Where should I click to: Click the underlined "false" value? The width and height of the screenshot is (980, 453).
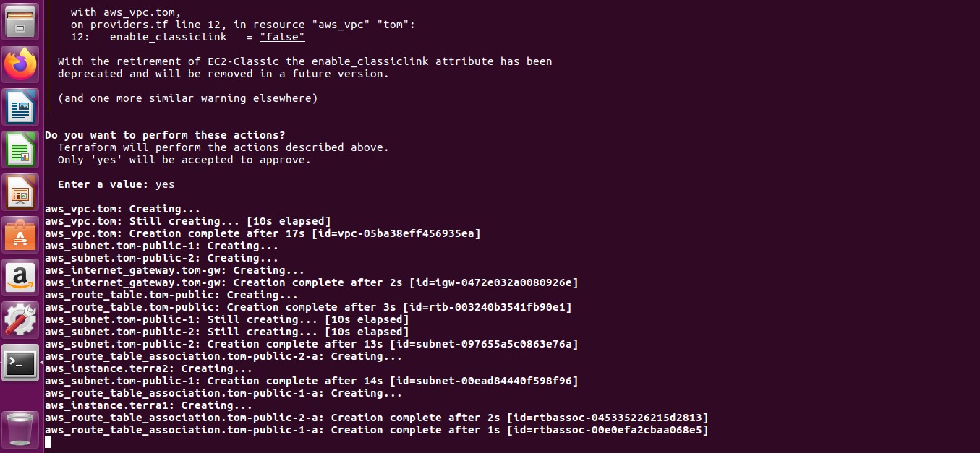point(282,37)
